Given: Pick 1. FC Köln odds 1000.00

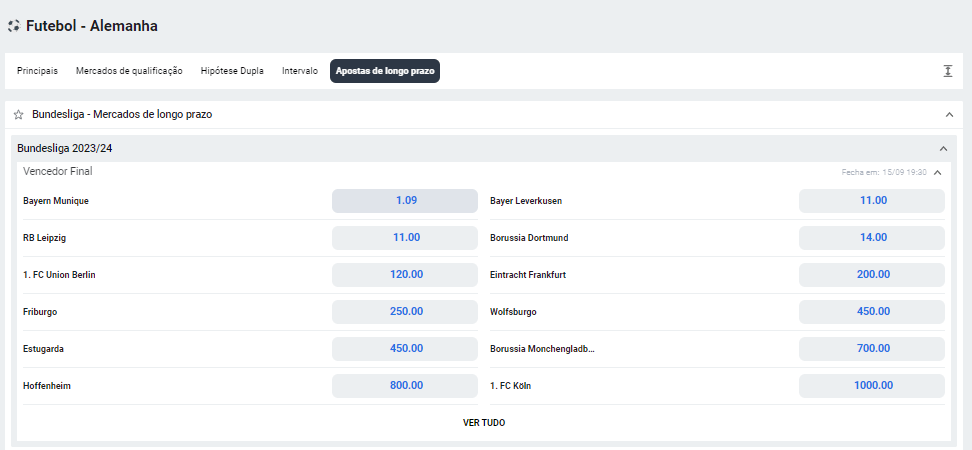Looking at the screenshot, I should [x=872, y=386].
